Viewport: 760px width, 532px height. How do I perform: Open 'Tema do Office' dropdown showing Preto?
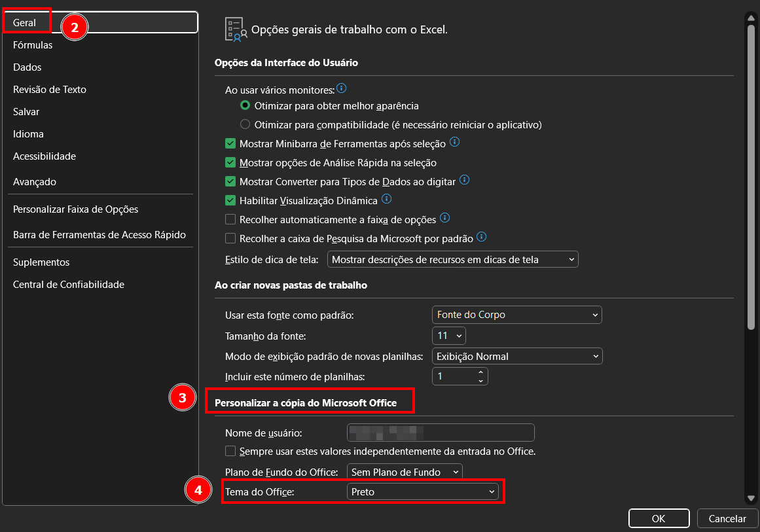[423, 492]
